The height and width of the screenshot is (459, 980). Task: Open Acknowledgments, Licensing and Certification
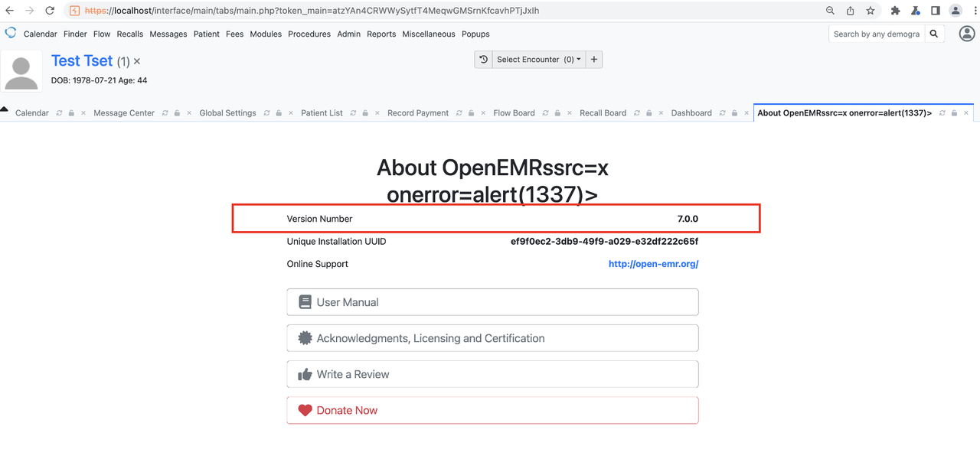click(492, 338)
